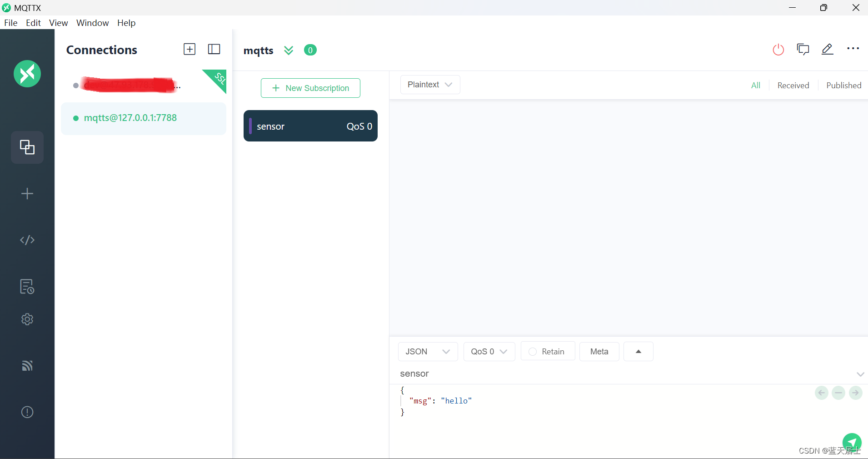Open the Window menu
Image resolution: width=868 pixels, height=459 pixels.
click(93, 23)
